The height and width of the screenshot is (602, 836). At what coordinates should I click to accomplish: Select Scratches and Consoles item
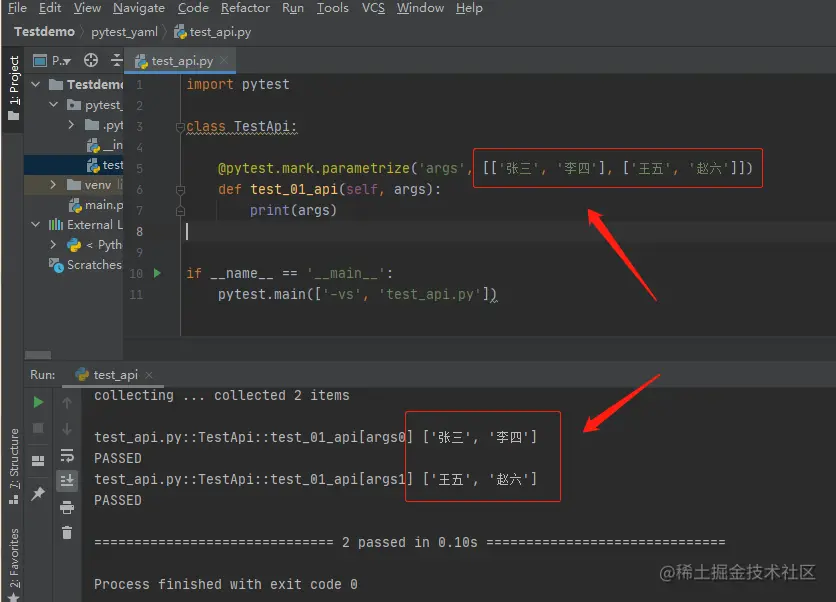pos(85,264)
